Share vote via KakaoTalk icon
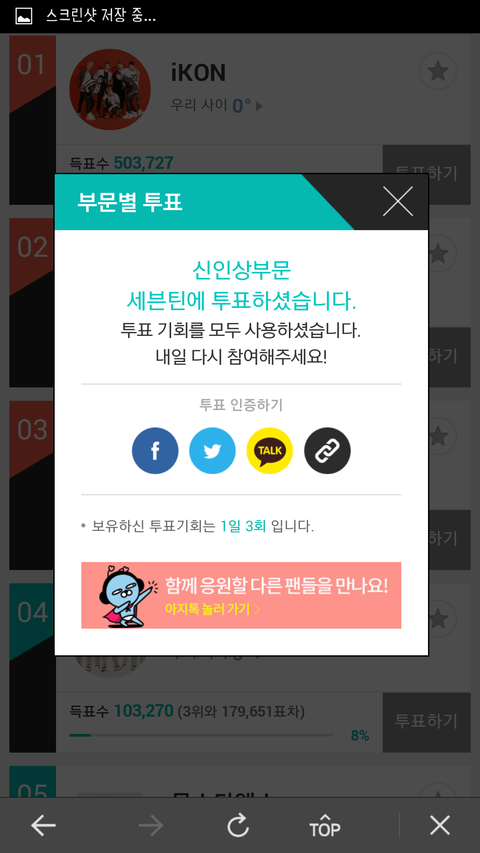 pos(269,450)
